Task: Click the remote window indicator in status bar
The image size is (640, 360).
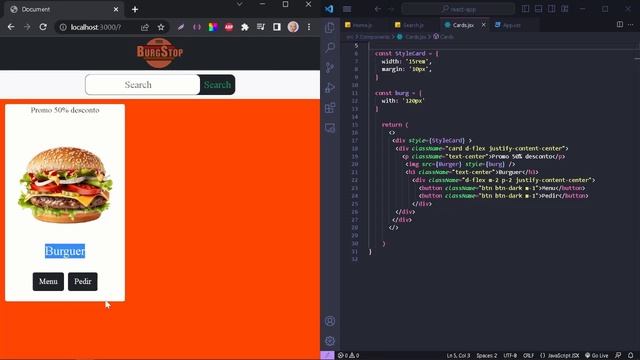Action: click(x=327, y=356)
